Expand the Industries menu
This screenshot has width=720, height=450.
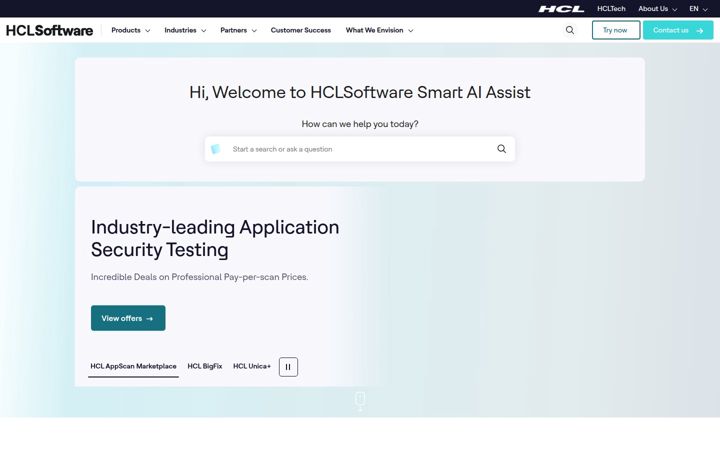tap(186, 30)
